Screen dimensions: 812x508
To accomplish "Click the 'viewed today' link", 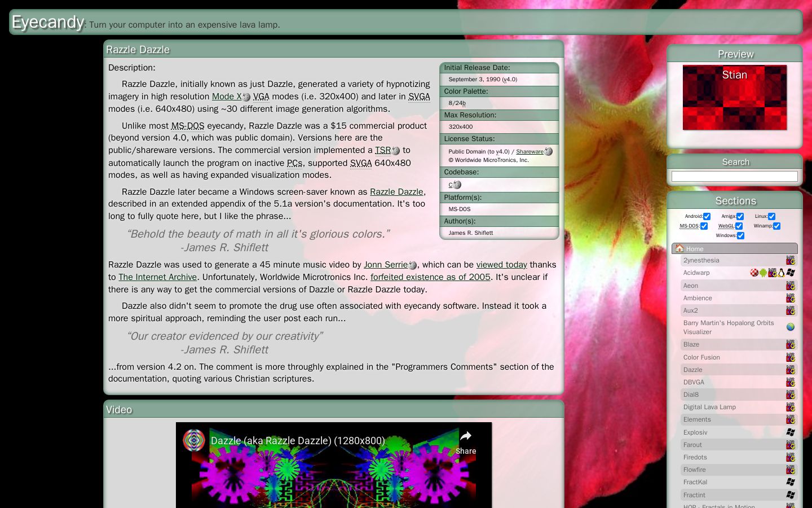I will tap(502, 265).
